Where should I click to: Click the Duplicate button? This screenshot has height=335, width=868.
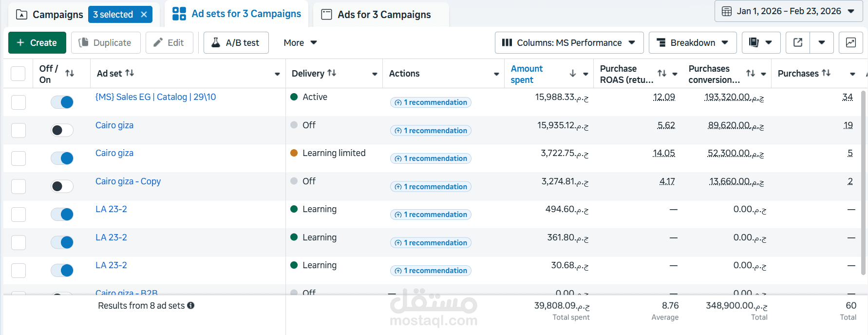106,42
